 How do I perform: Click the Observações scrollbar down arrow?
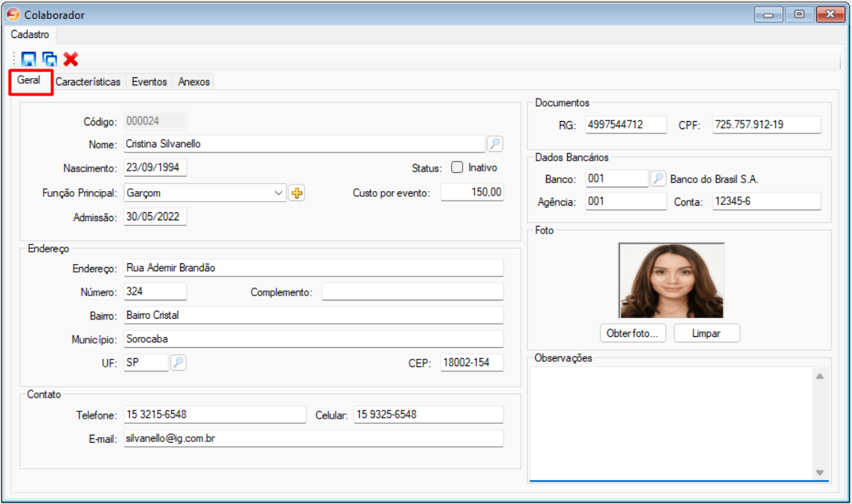[x=819, y=473]
